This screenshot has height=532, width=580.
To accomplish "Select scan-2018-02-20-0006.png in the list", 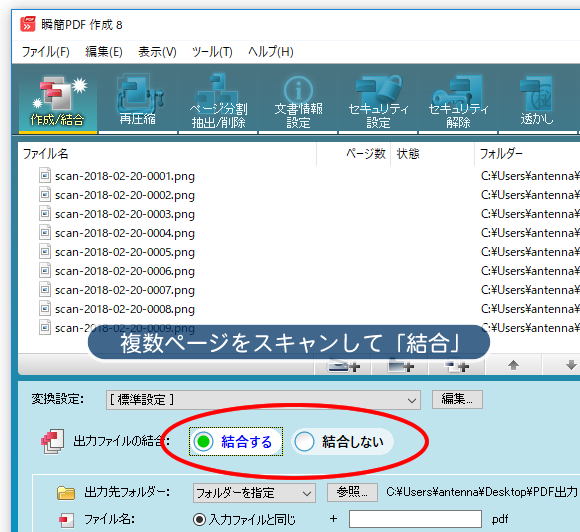I will coord(125,271).
